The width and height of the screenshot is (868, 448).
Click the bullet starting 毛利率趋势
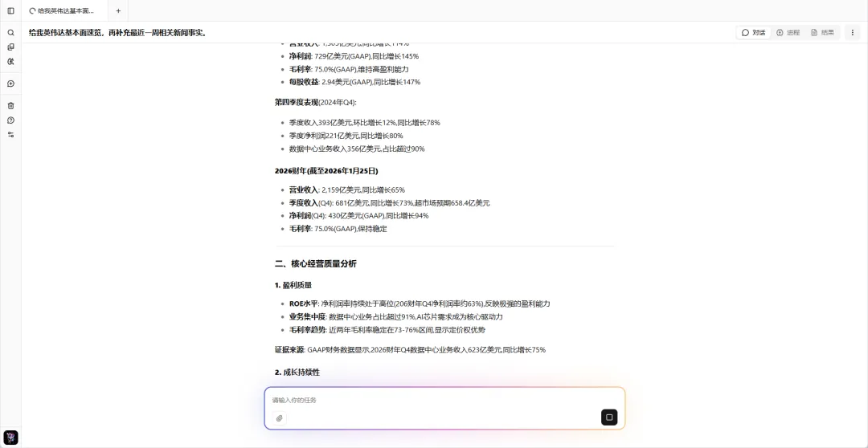pos(387,330)
